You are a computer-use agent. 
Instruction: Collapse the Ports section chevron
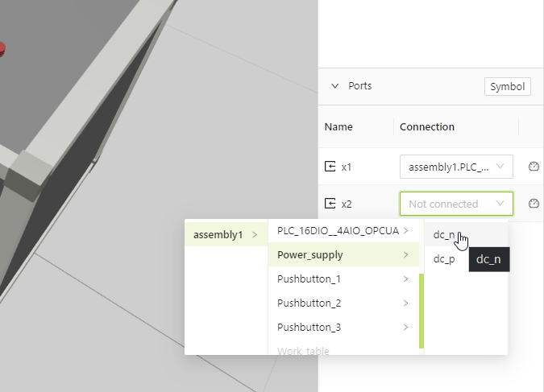[334, 86]
